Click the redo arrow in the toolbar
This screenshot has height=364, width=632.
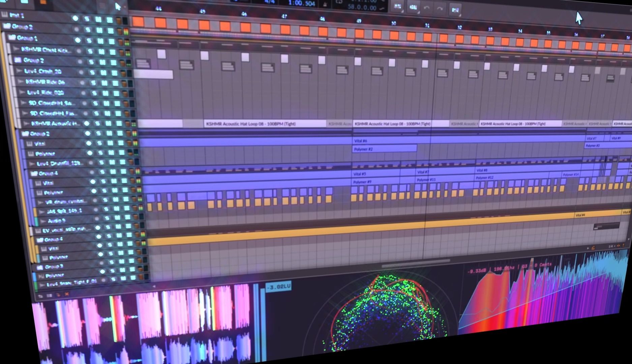(440, 9)
